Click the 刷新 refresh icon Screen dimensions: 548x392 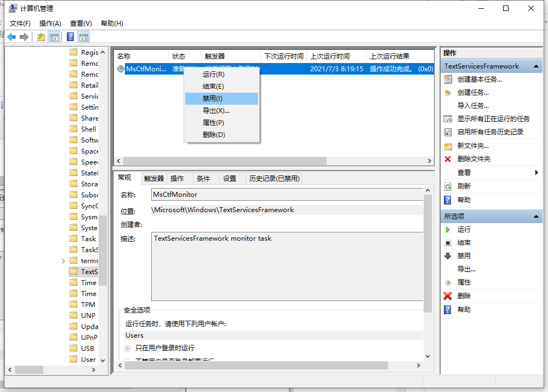(x=448, y=186)
